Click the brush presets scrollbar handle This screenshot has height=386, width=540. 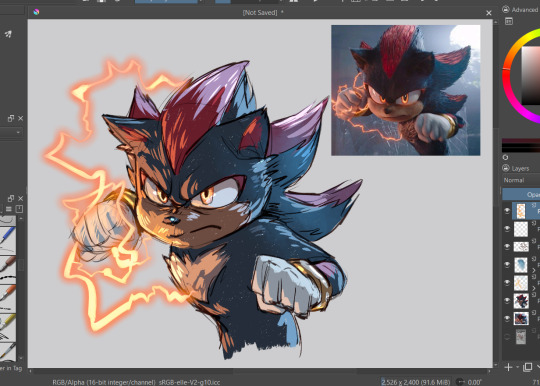[x=21, y=264]
